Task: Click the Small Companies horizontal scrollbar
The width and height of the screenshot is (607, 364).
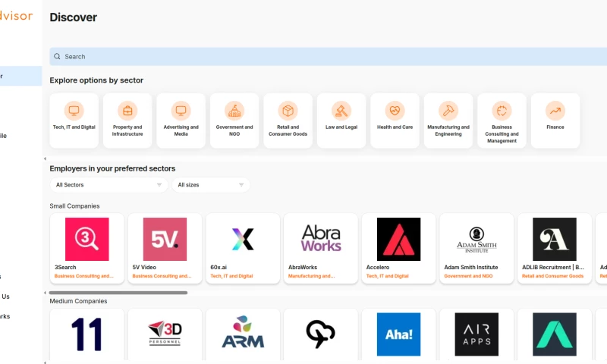Action: click(118, 293)
